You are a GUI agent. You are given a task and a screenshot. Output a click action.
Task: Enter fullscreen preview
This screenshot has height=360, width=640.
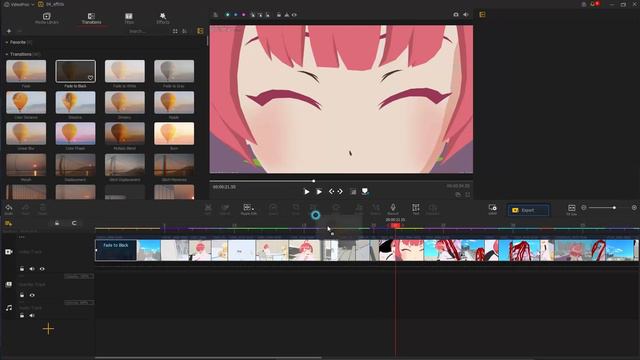click(x=468, y=195)
